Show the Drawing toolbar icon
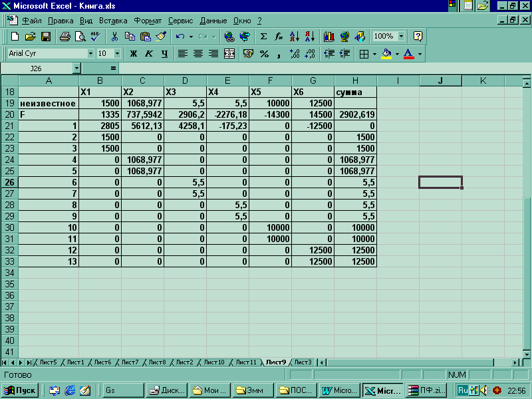532x399 pixels. 360,37
